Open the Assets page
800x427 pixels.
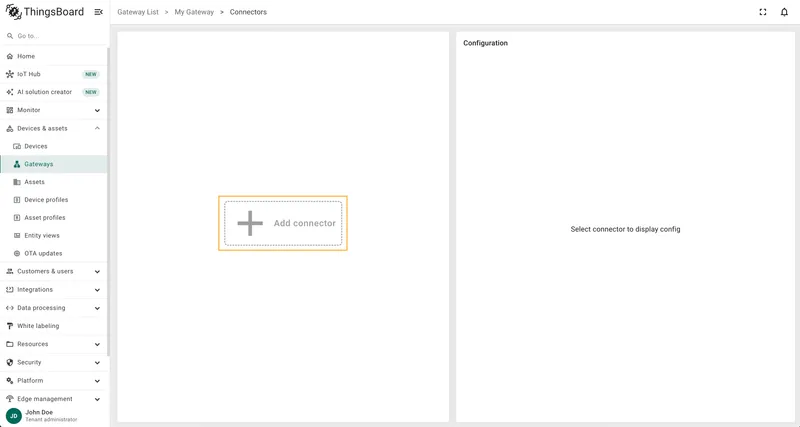coord(54,182)
